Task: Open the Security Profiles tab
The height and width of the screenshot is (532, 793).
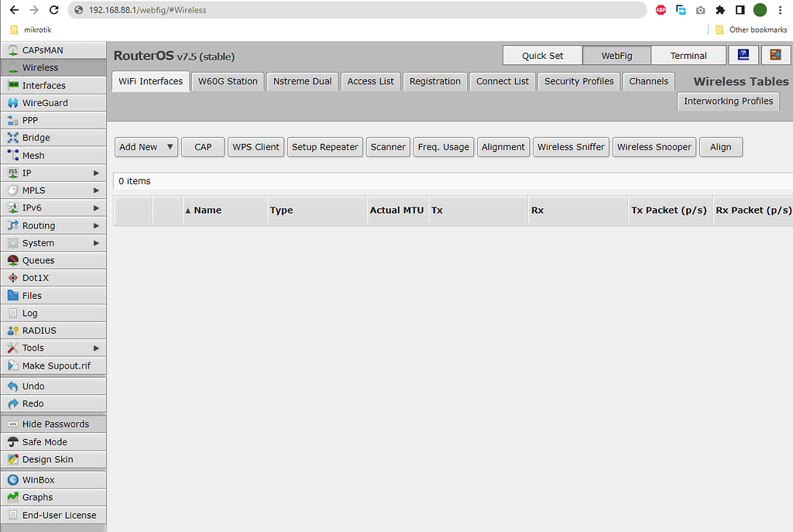Action: pyautogui.click(x=579, y=81)
